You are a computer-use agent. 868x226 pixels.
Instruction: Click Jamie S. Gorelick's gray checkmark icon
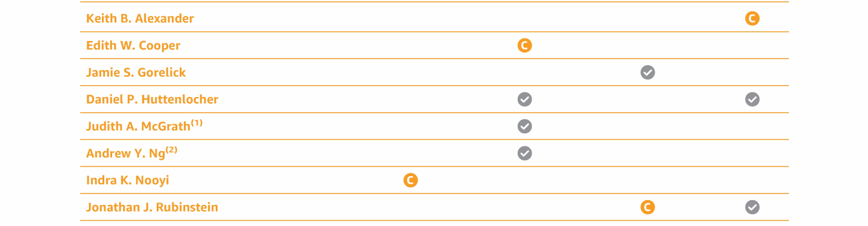coord(647,72)
